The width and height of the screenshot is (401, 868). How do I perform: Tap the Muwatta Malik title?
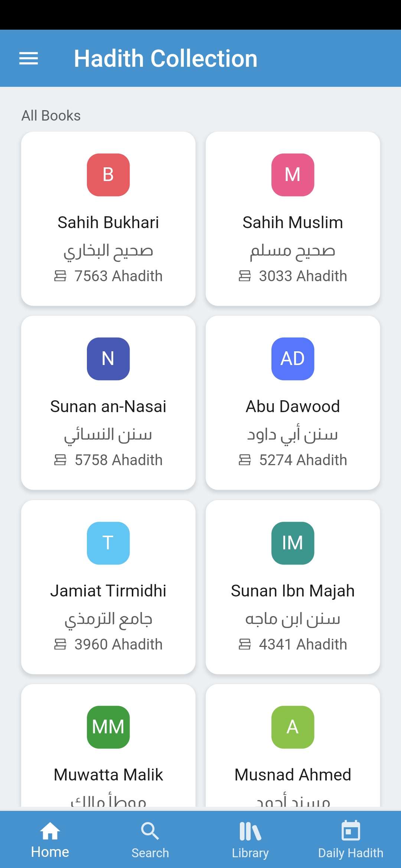click(x=108, y=775)
